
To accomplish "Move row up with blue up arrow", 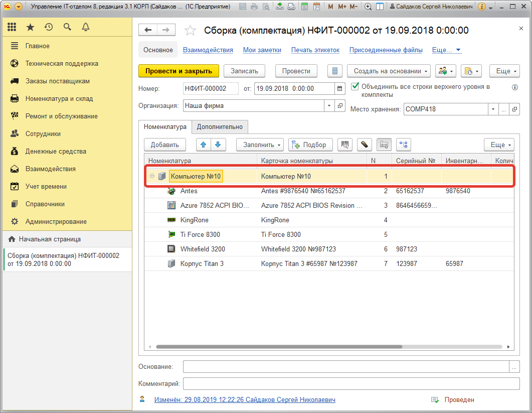I will 203,145.
